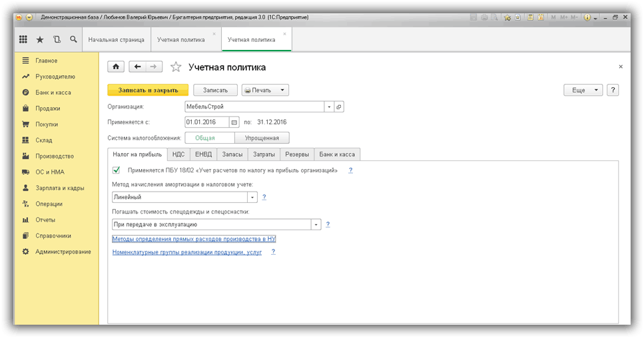Click the add-to-favorites star in title bar
The width and height of the screenshot is (644, 338).
point(507,17)
